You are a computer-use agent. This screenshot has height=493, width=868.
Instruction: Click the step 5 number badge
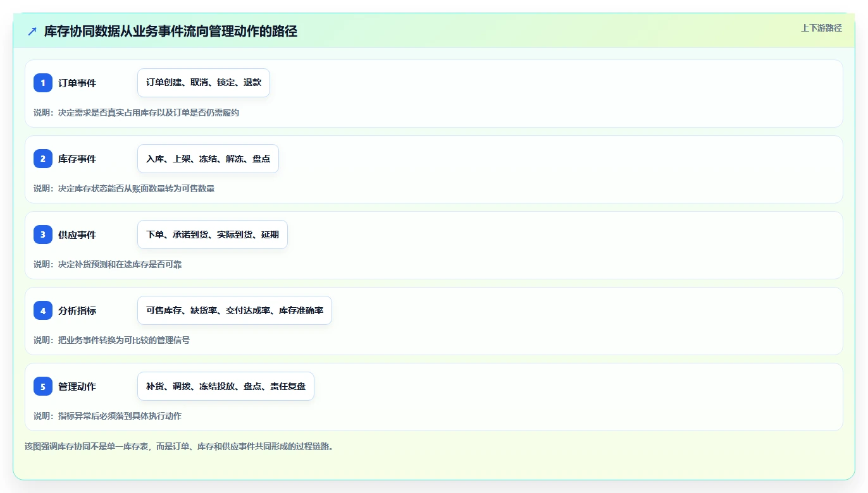(43, 386)
